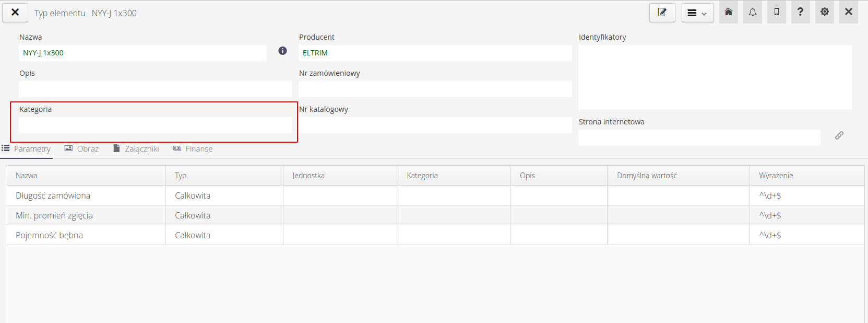Open settings gear icon

(x=825, y=12)
